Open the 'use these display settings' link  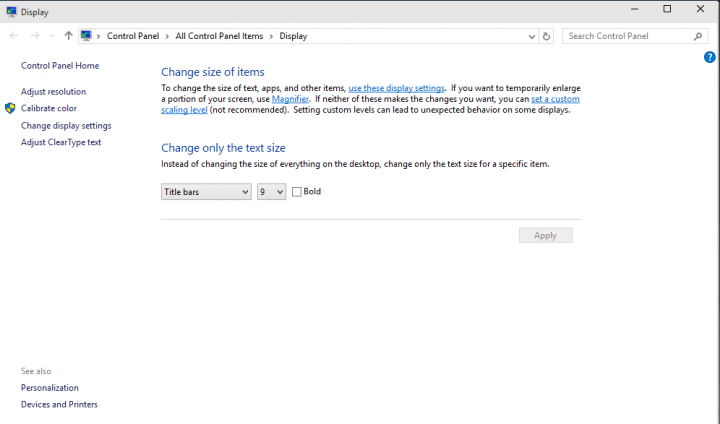tap(396, 88)
